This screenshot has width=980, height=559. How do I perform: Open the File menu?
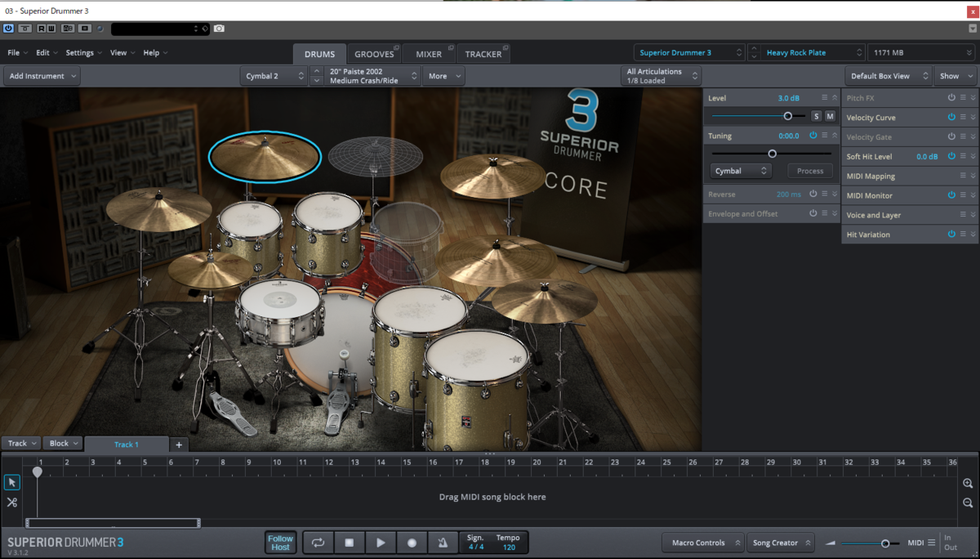click(x=17, y=52)
